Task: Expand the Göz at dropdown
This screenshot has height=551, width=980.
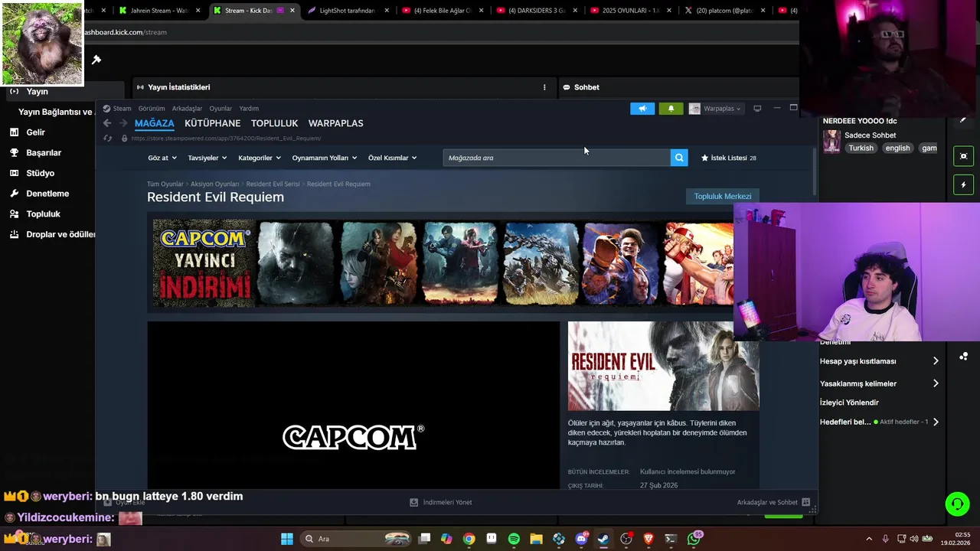Action: pyautogui.click(x=162, y=158)
